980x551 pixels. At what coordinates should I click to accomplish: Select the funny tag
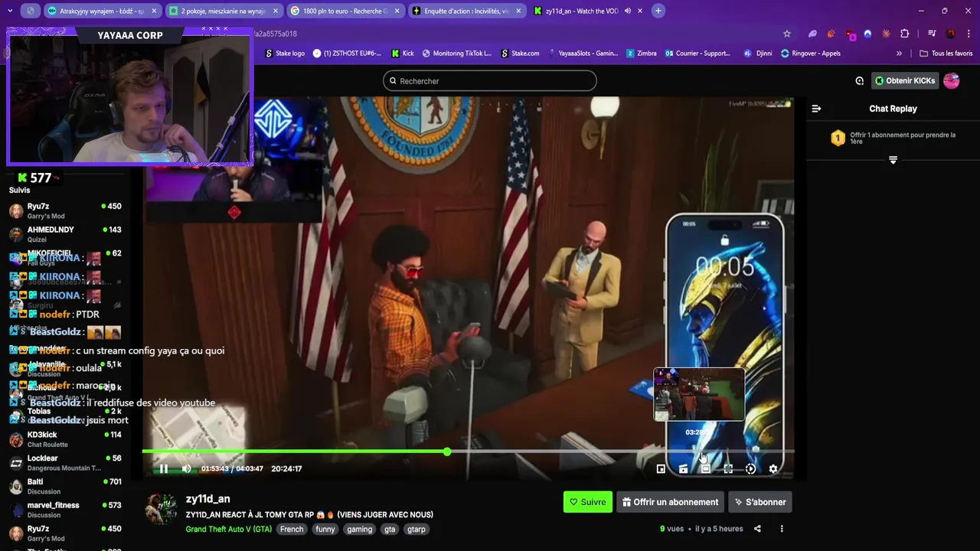325,529
